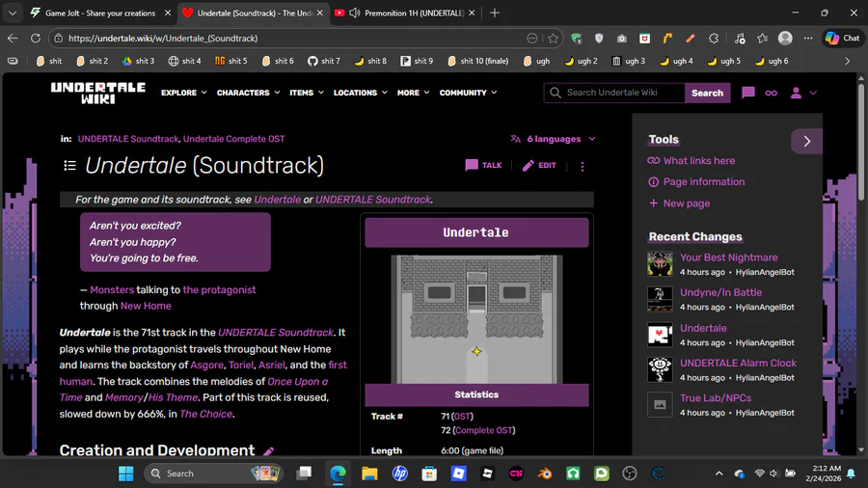868x488 pixels.
Task: Click the Undertale Wiki logo
Action: click(x=98, y=93)
